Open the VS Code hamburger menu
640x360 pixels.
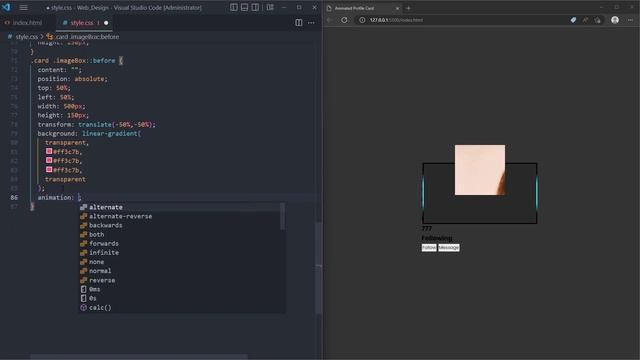24,7
